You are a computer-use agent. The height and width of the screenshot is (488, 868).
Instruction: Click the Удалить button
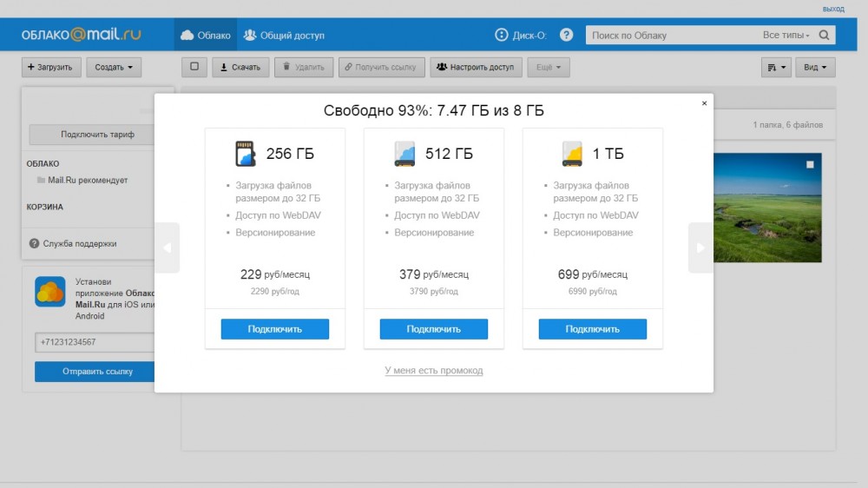(x=303, y=67)
